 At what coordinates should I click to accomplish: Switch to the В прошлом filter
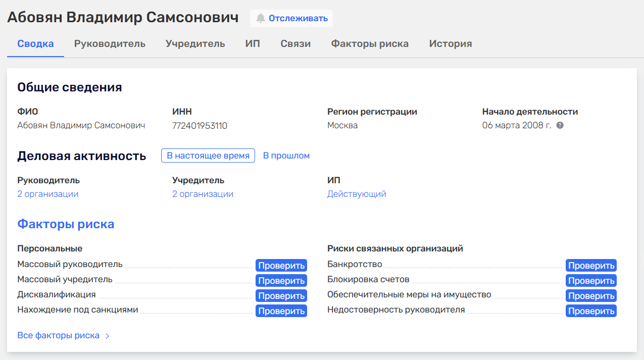(286, 156)
